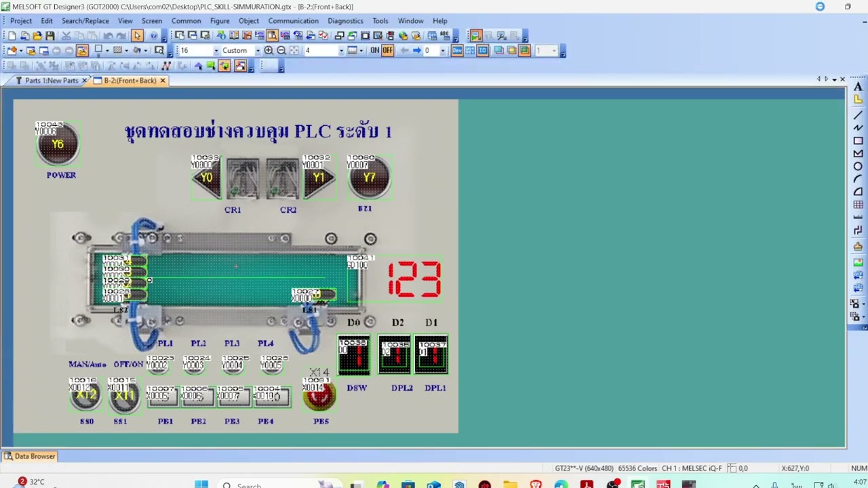Select the PB1 pushbutton object
The image size is (868, 488).
pyautogui.click(x=162, y=396)
